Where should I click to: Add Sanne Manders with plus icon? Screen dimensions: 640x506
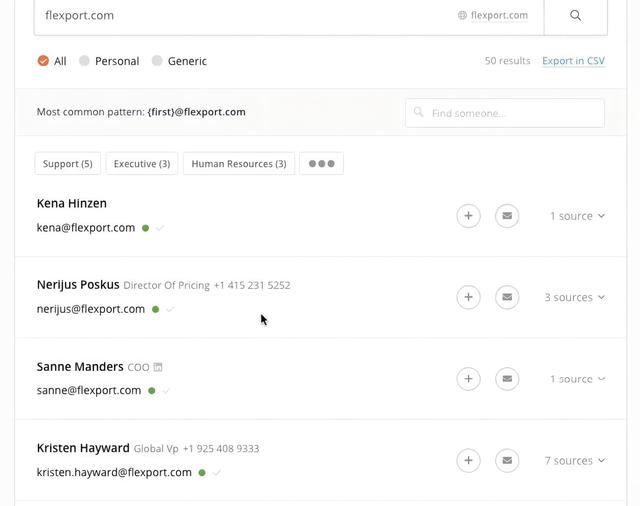468,379
